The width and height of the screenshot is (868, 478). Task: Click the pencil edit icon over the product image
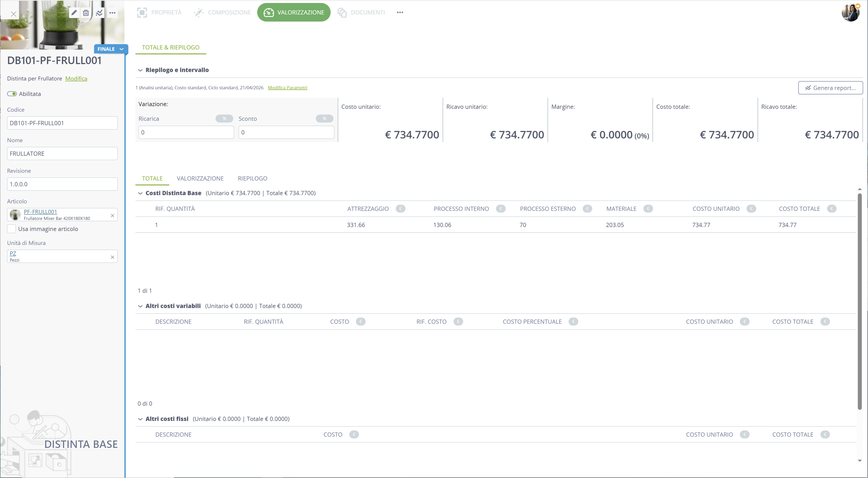pyautogui.click(x=74, y=13)
